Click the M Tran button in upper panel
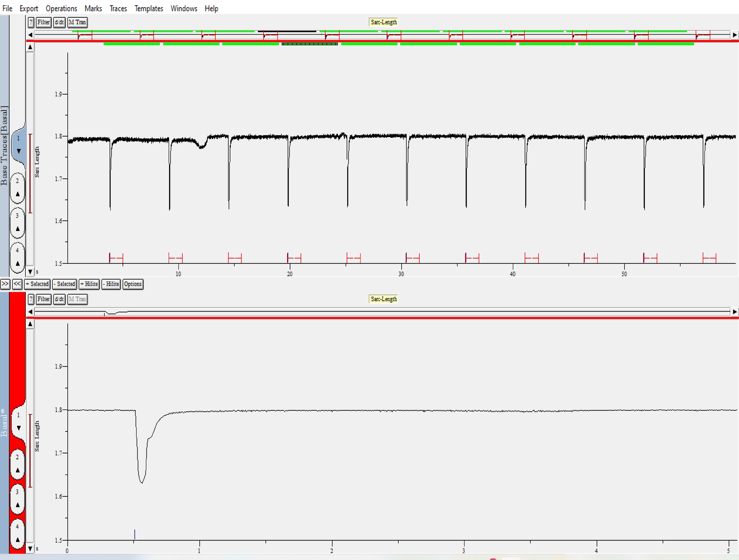This screenshot has height=560, width=739. [77, 22]
